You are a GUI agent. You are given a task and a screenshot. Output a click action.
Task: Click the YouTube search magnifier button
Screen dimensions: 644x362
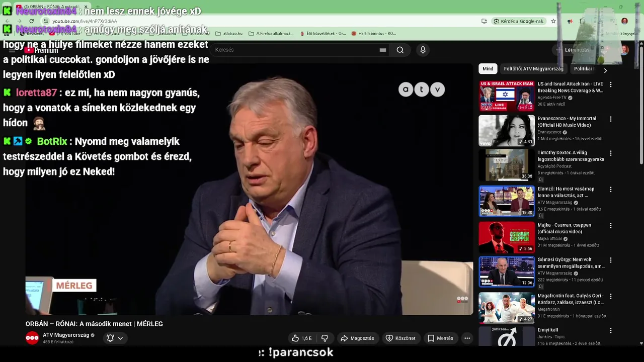pos(400,50)
